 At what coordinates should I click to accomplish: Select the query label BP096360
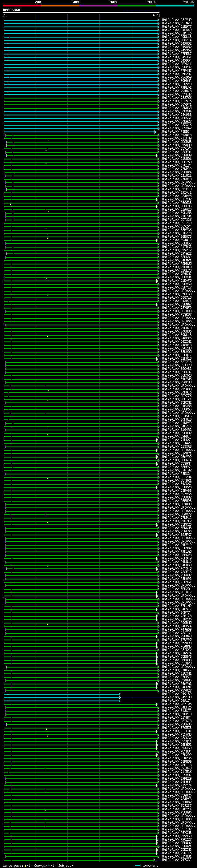click(11, 10)
